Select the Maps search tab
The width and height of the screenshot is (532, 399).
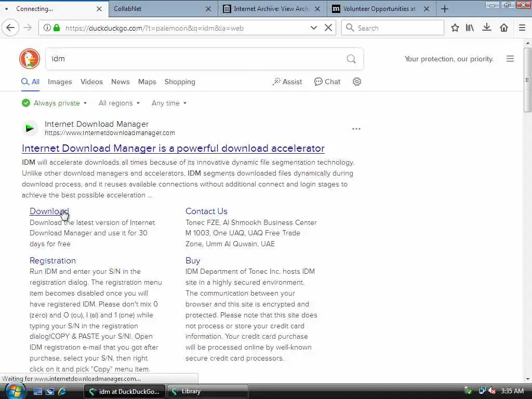(x=147, y=82)
